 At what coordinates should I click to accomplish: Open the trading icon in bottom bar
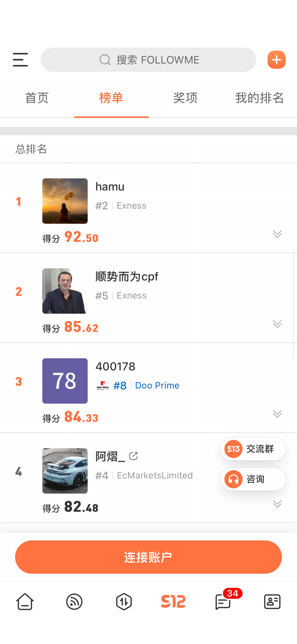[x=124, y=601]
